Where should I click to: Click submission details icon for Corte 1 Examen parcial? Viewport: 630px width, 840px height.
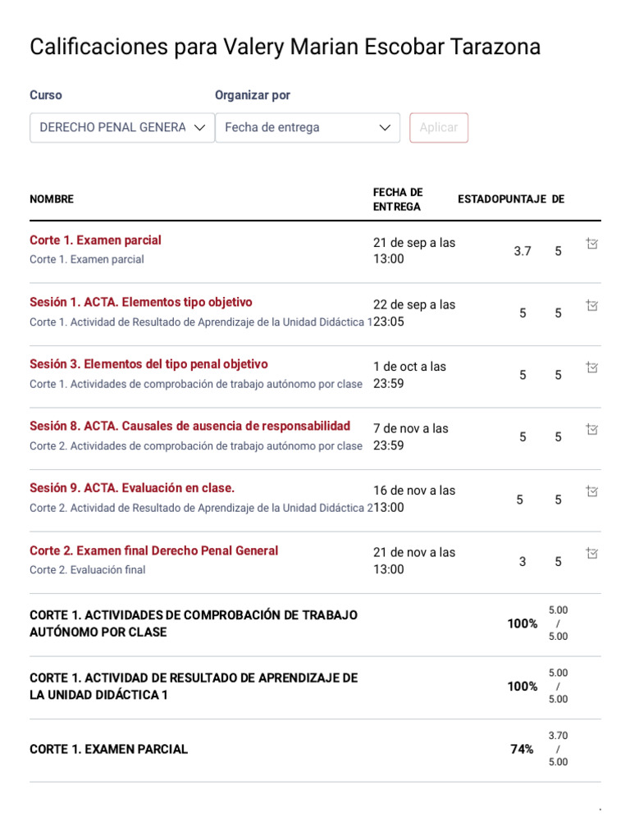click(x=592, y=244)
